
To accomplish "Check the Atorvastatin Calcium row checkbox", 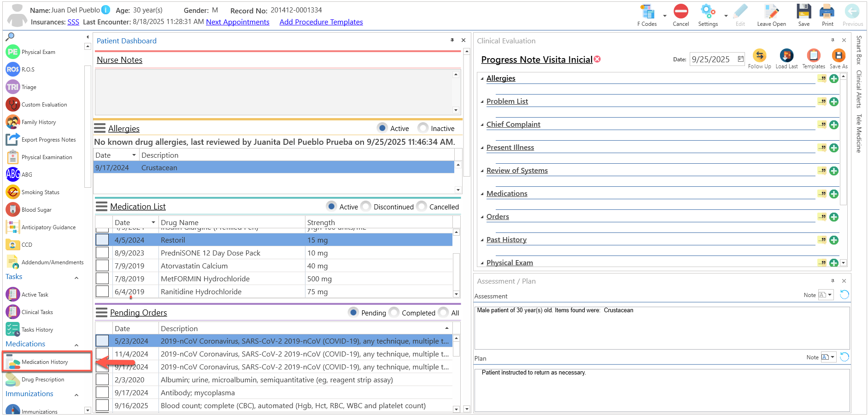I will pyautogui.click(x=102, y=266).
